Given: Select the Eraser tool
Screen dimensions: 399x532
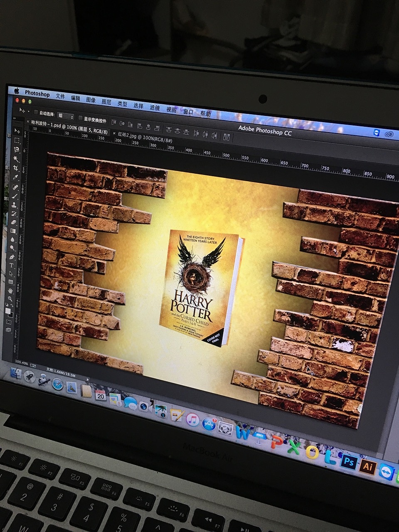Looking at the screenshot, I should [14, 222].
